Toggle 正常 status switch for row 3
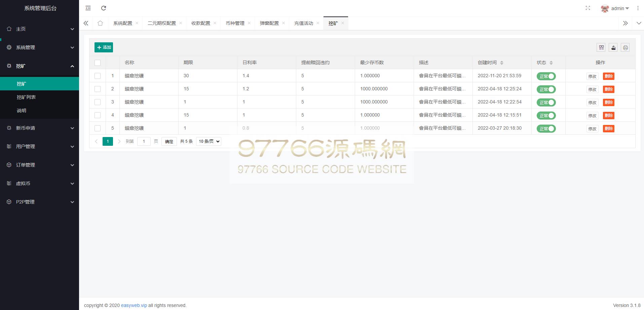This screenshot has height=310, width=644. (546, 102)
